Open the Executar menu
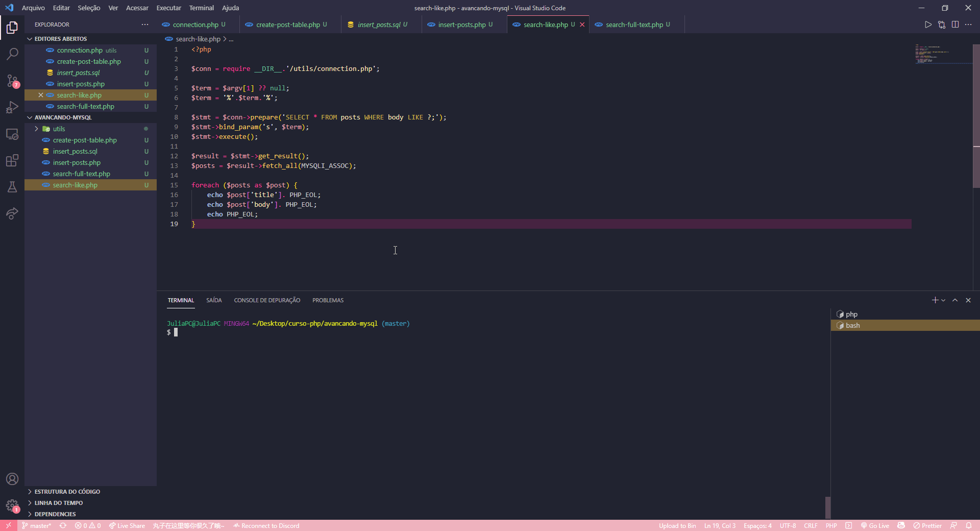 (x=168, y=8)
